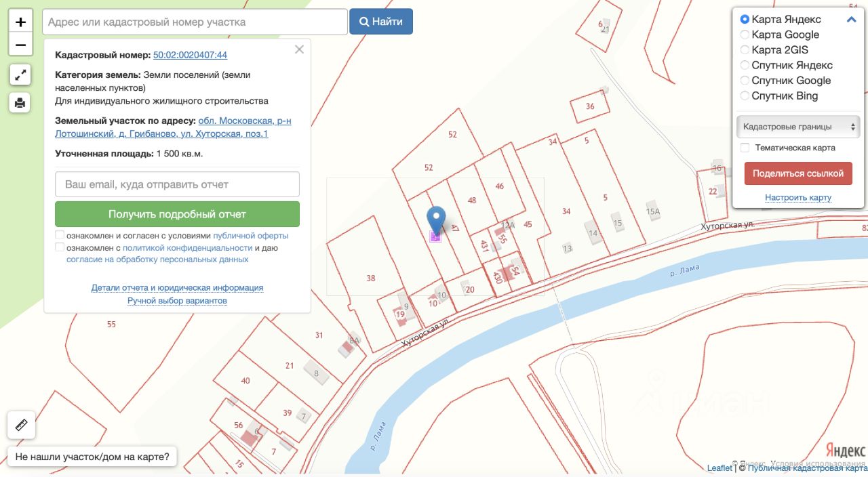Click the email input field

pyautogui.click(x=177, y=184)
